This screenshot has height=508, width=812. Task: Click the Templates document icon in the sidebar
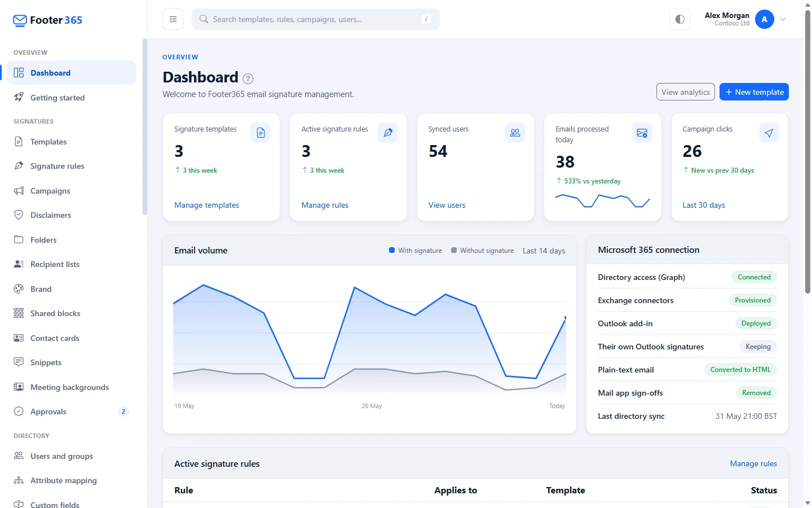click(x=19, y=142)
